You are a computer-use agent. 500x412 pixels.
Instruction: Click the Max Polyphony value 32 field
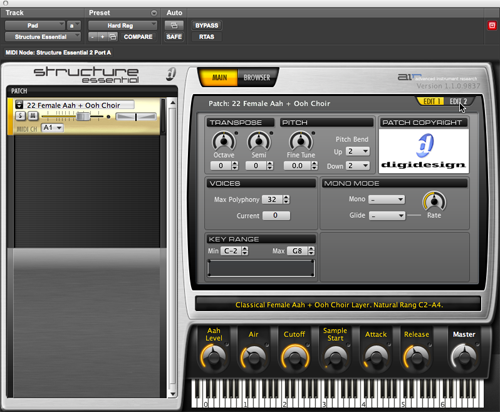[x=272, y=199]
